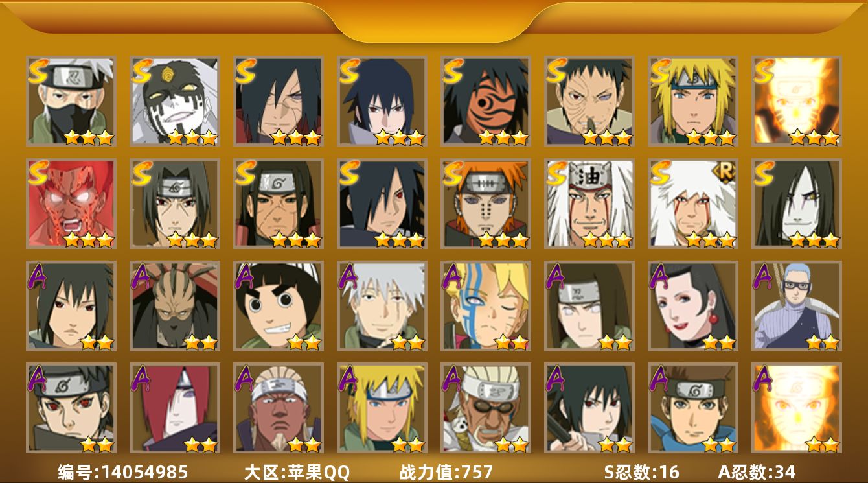868x483 pixels.
Task: Select the masked Kakashi S-rank portrait
Action: click(71, 101)
